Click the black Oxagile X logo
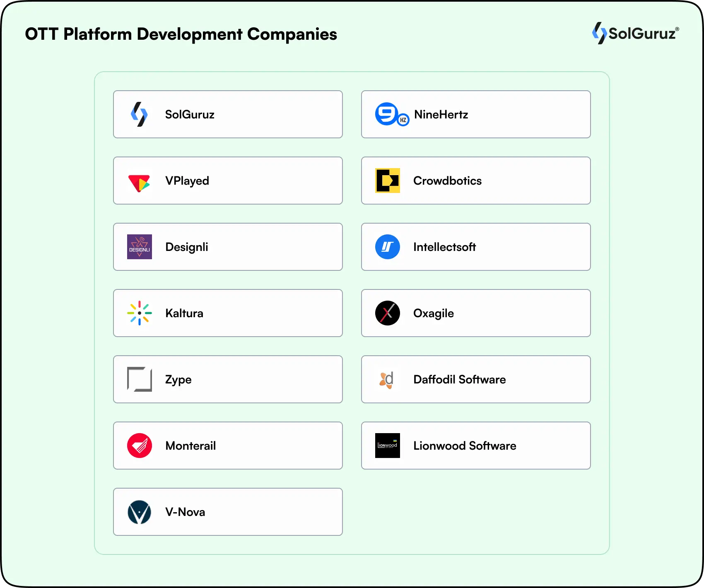This screenshot has width=704, height=588. click(x=387, y=313)
